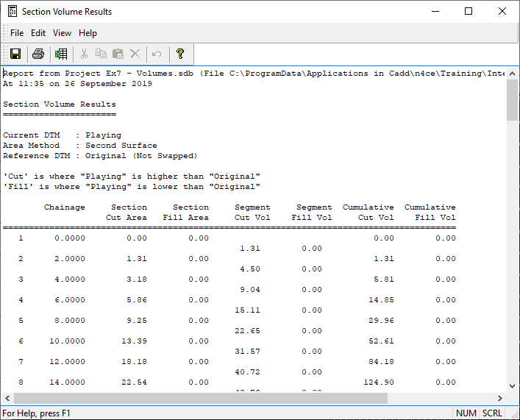Click section cut area value 22.54
Viewport: 520px width, 420px height.
tap(134, 382)
